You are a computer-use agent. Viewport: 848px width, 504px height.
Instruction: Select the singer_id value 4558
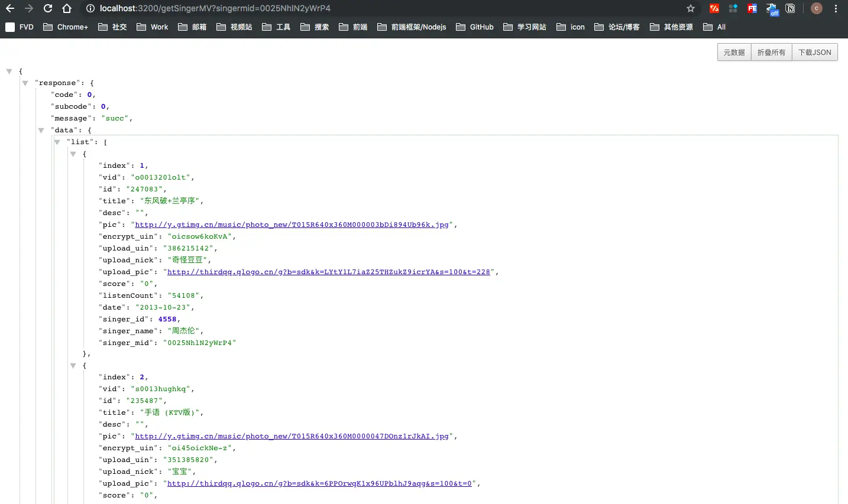[x=167, y=319]
